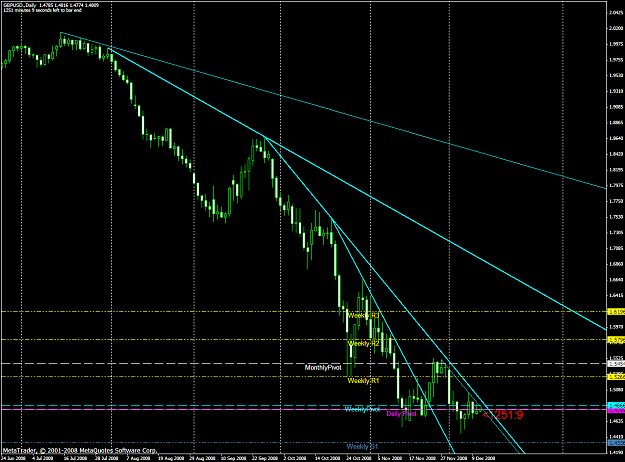The width and height of the screenshot is (625, 462).
Task: Click the MetaQuotes Software Corp. copyright text
Action: pos(80,450)
